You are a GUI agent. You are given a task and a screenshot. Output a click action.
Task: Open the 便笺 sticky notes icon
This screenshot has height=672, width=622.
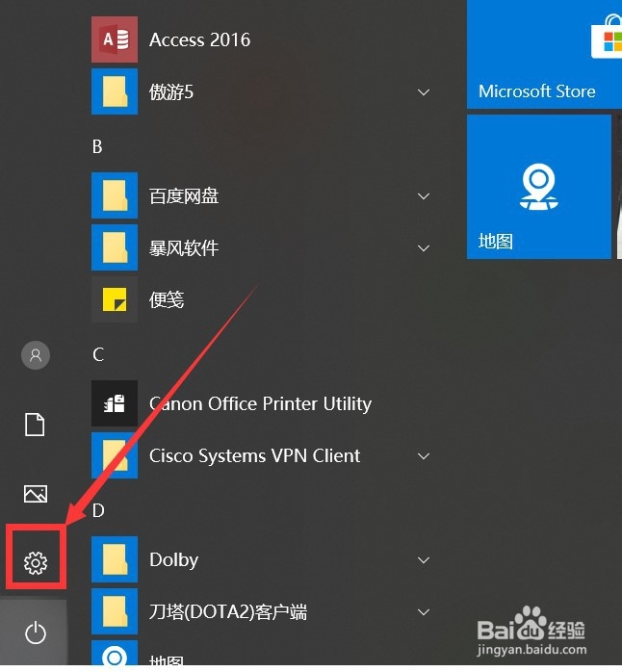[115, 299]
